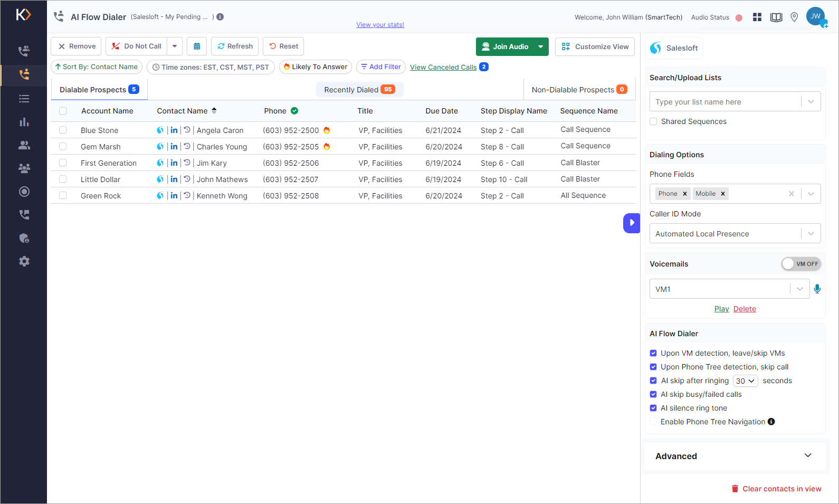Switch to the Recently Dialed tab

coord(359,90)
